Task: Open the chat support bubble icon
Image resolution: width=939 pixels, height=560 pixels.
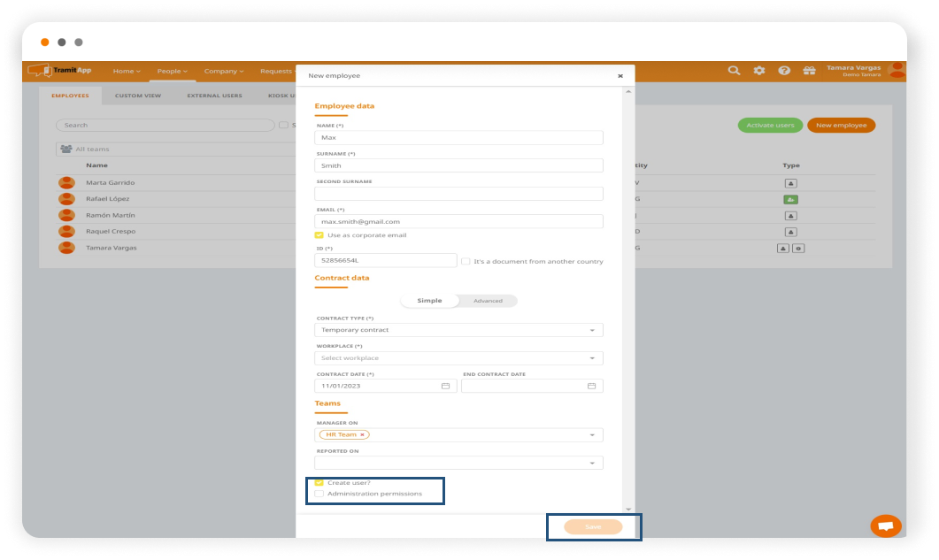Action: tap(885, 525)
